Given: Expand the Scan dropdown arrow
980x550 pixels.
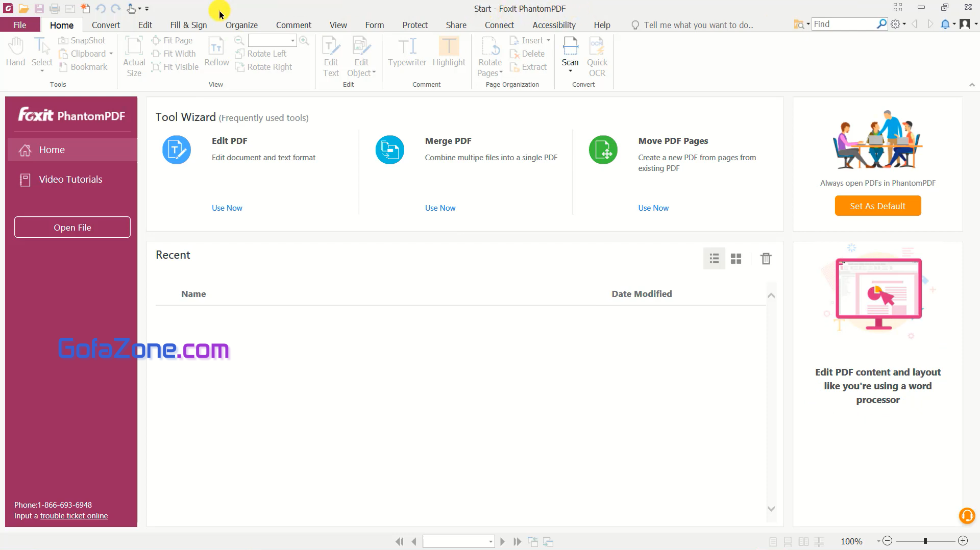Looking at the screenshot, I should pyautogui.click(x=570, y=71).
